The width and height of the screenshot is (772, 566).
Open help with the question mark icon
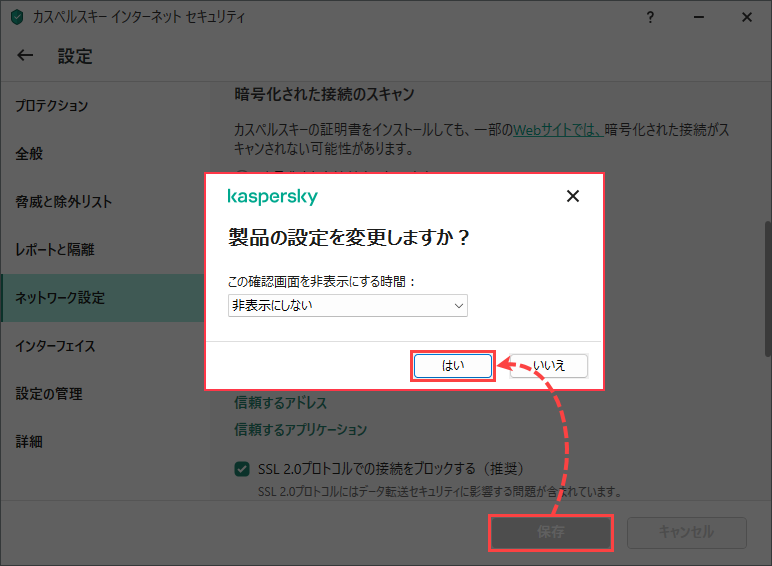click(x=650, y=18)
